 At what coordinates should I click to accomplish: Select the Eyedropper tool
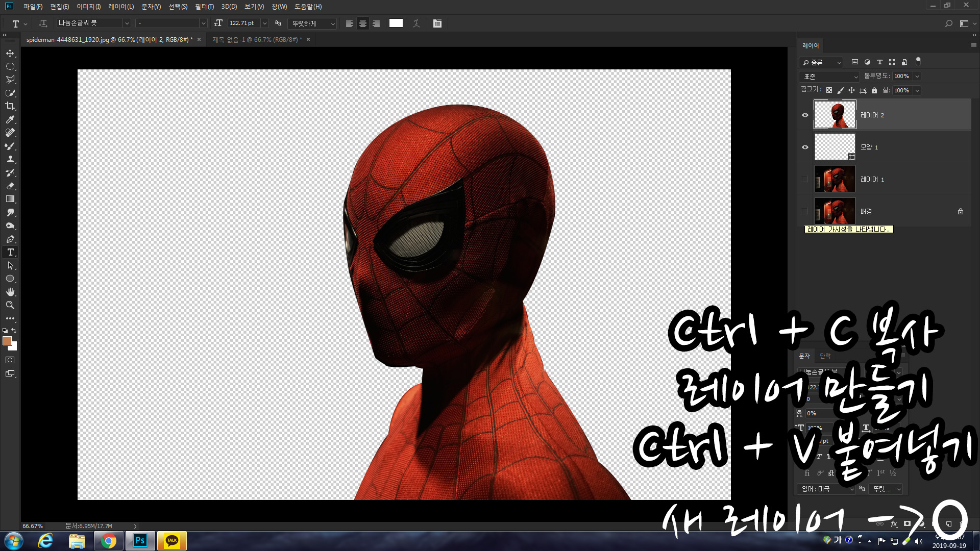pos(10,119)
